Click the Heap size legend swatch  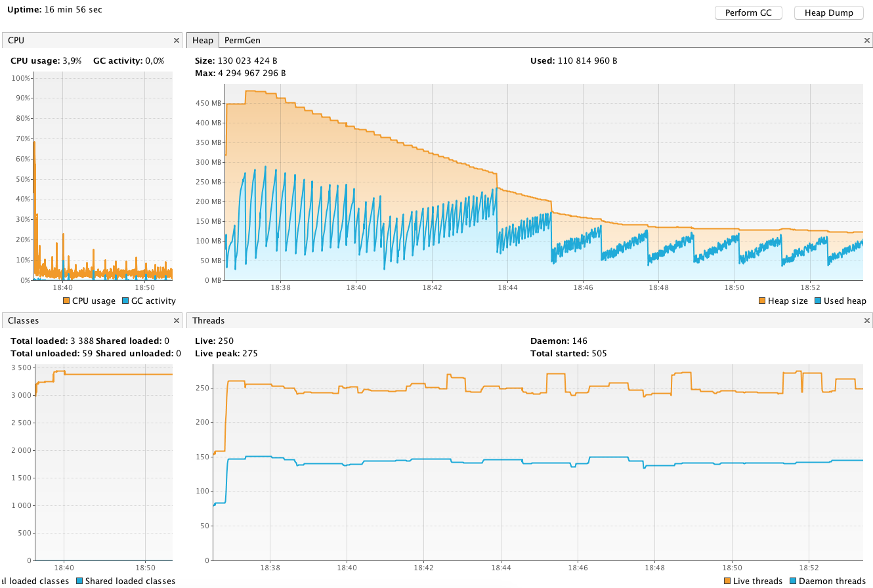pyautogui.click(x=762, y=301)
